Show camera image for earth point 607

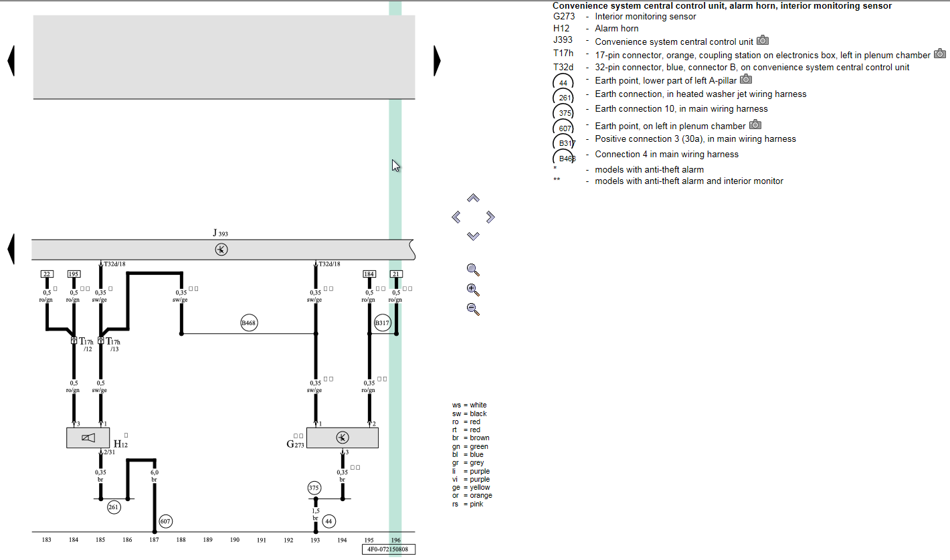click(x=755, y=124)
